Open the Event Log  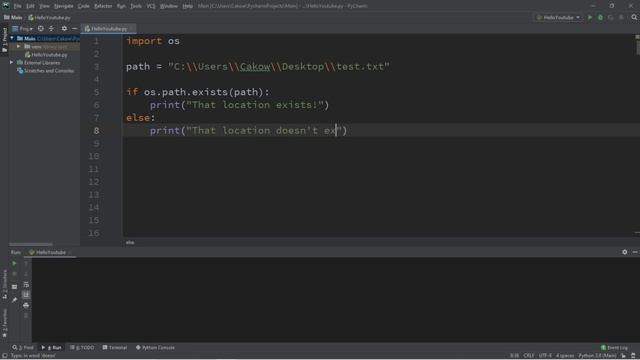click(614, 348)
